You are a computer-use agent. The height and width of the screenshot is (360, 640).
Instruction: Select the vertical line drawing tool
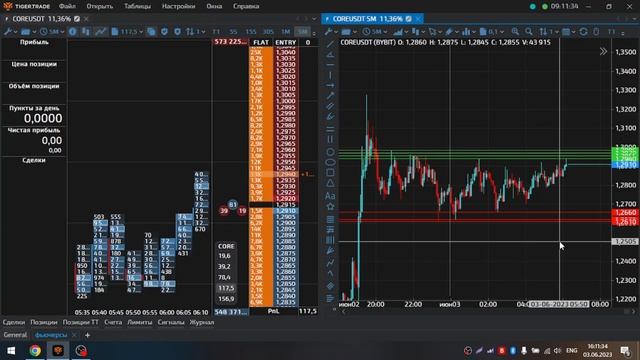tap(331, 75)
